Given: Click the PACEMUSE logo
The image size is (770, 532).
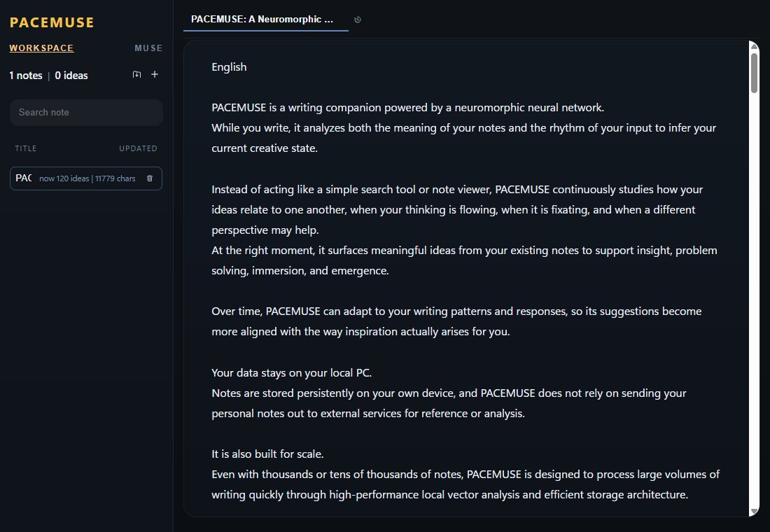Looking at the screenshot, I should pyautogui.click(x=52, y=22).
